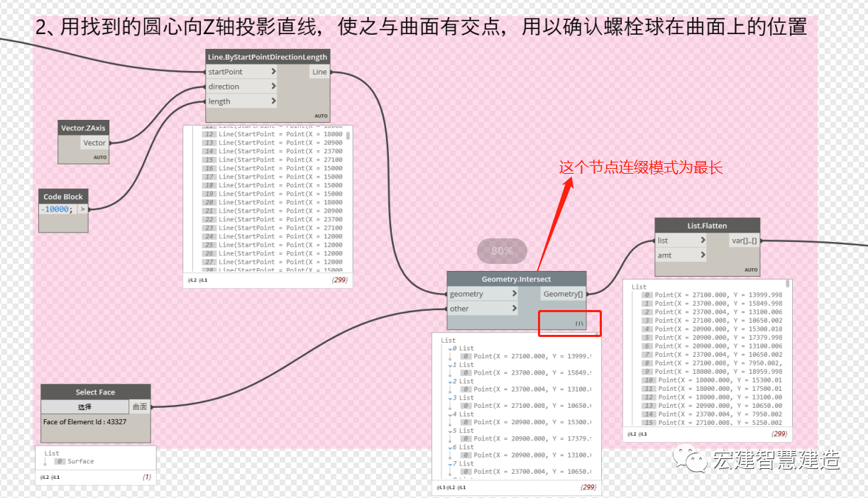Viewport: 868px width, 498px height.
Task: Collapse the "6 List" tree arrow
Action: coord(450,448)
